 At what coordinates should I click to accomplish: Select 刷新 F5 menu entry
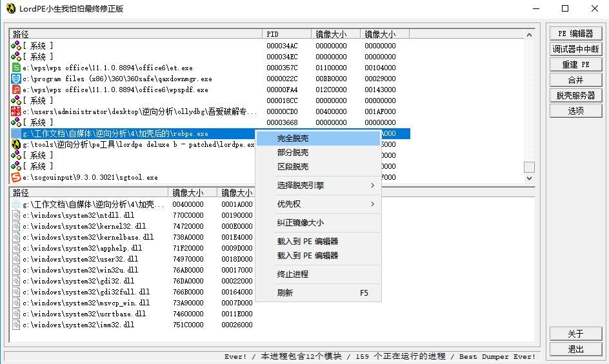(318, 293)
